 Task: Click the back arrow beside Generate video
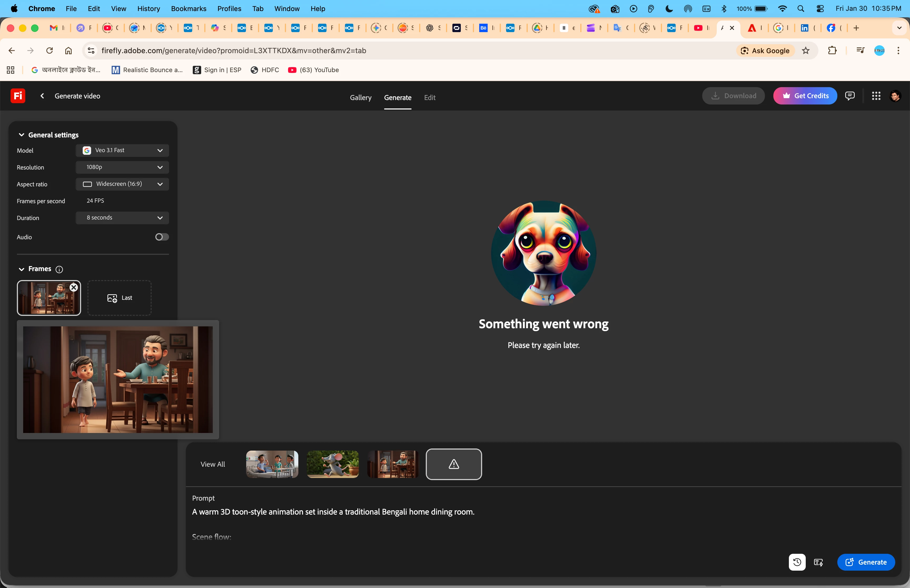(42, 96)
